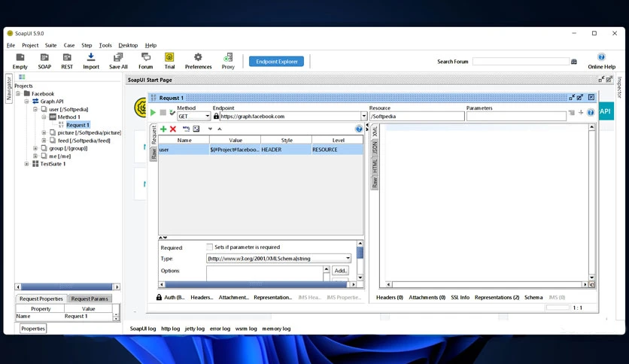629x364 pixels.
Task: Open the Desktop menu
Action: [128, 45]
